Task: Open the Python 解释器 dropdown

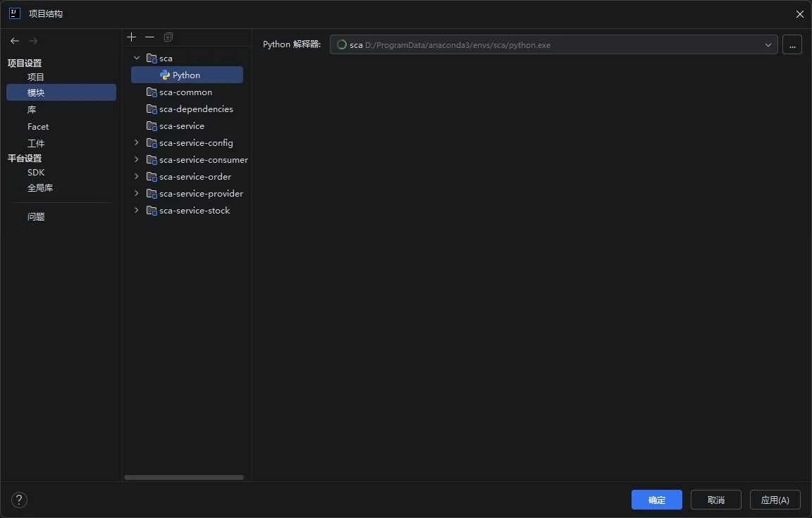Action: (768, 45)
